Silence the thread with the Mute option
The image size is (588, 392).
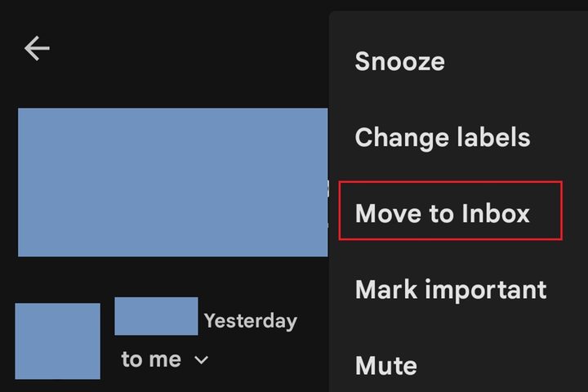coord(385,364)
